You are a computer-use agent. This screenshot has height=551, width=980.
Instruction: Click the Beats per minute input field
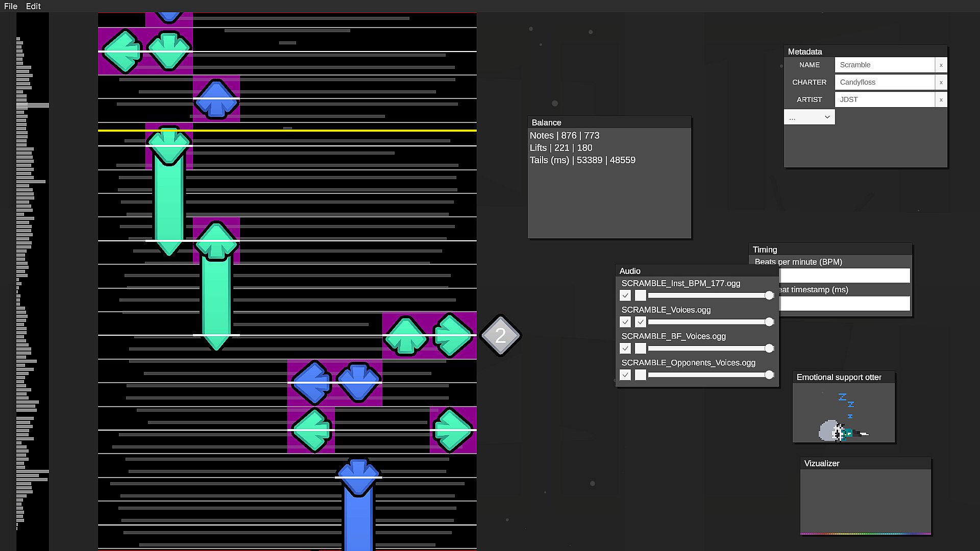tap(845, 275)
